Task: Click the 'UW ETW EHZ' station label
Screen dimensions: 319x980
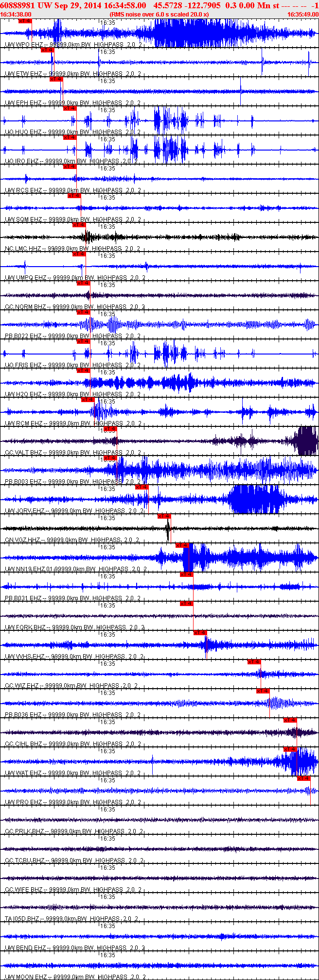Action: tap(23, 74)
